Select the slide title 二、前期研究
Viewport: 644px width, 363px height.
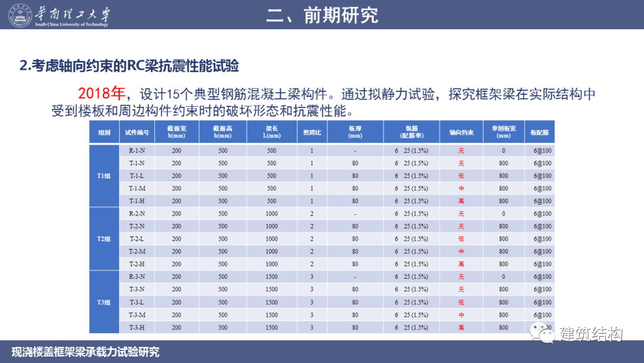coord(322,15)
